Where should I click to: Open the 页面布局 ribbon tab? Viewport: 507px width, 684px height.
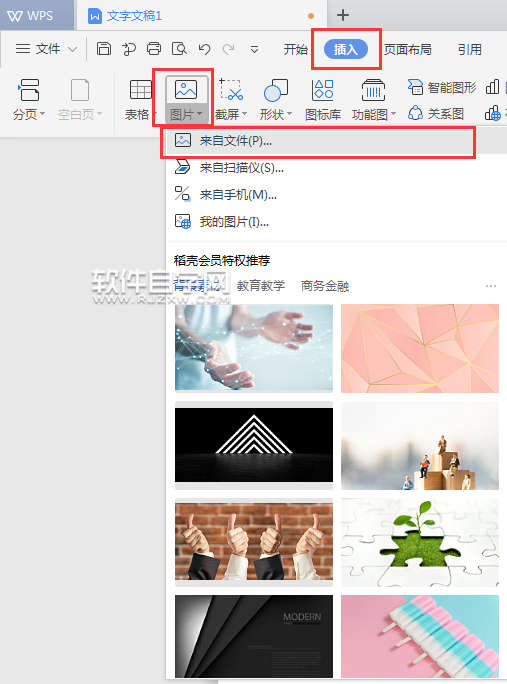click(408, 49)
